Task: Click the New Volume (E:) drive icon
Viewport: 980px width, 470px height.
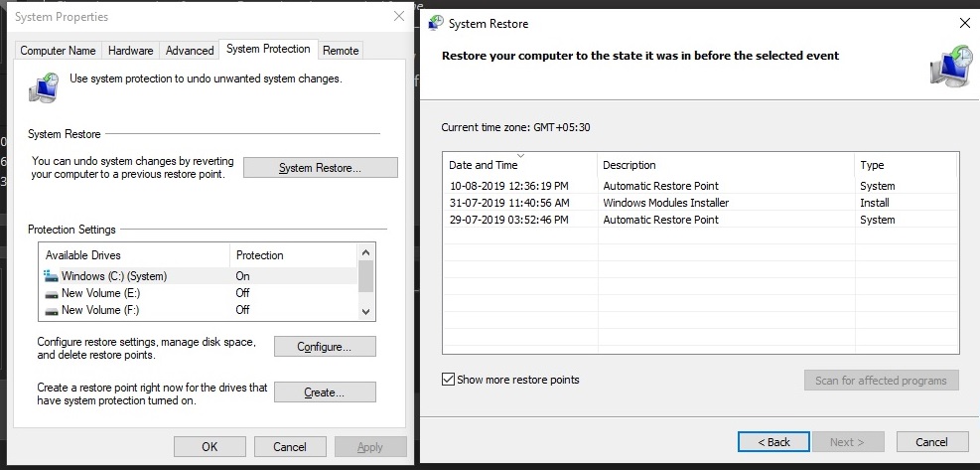Action: [52, 293]
